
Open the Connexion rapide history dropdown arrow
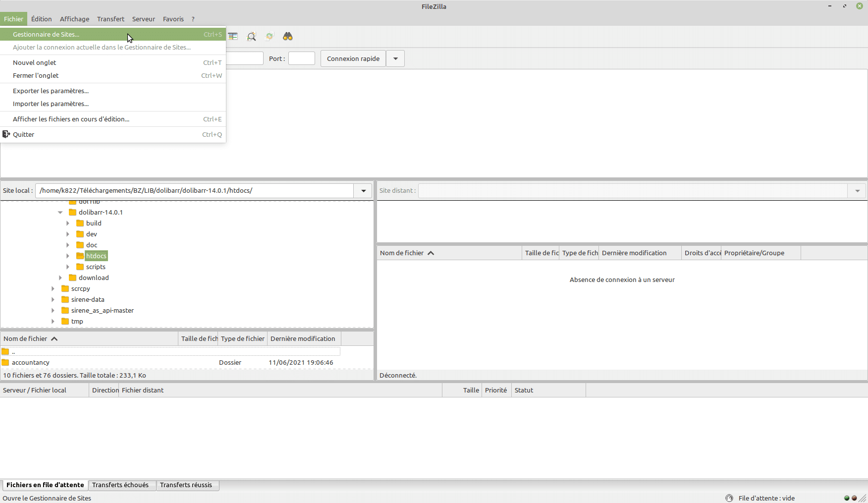point(395,58)
